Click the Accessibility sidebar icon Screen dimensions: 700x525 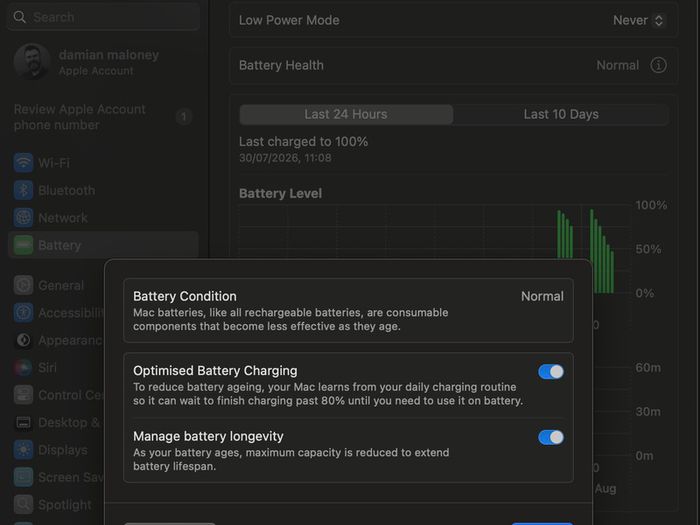[23, 312]
